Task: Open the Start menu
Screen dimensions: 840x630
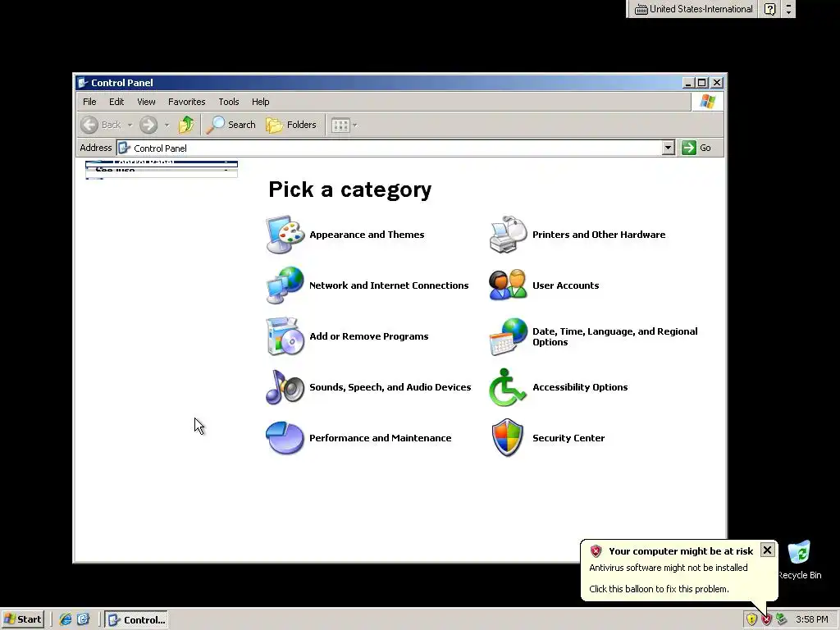Action: [22, 619]
